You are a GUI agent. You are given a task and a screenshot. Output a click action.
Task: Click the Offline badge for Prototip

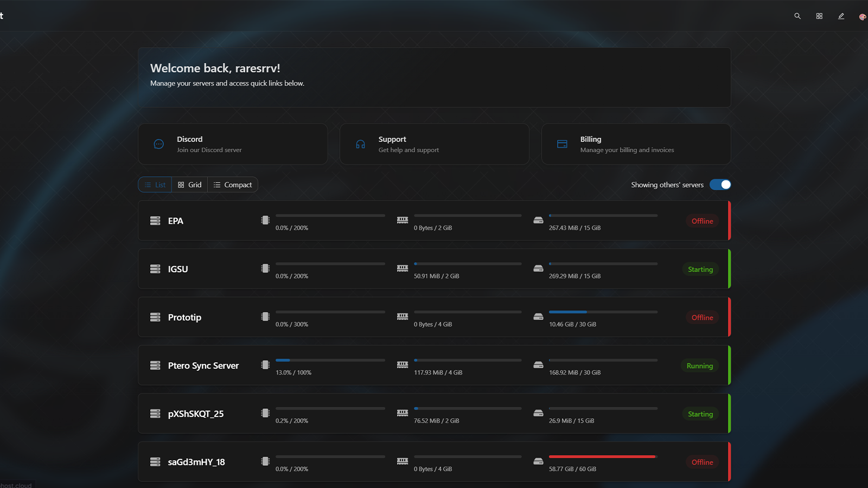coord(703,318)
